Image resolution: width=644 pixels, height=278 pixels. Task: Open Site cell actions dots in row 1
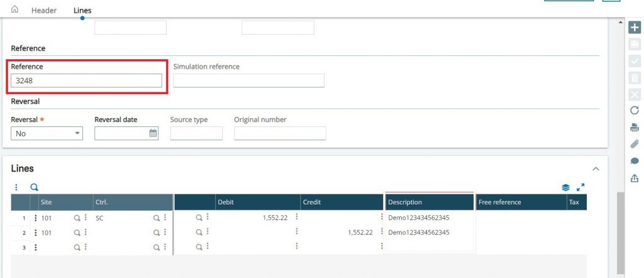86,218
